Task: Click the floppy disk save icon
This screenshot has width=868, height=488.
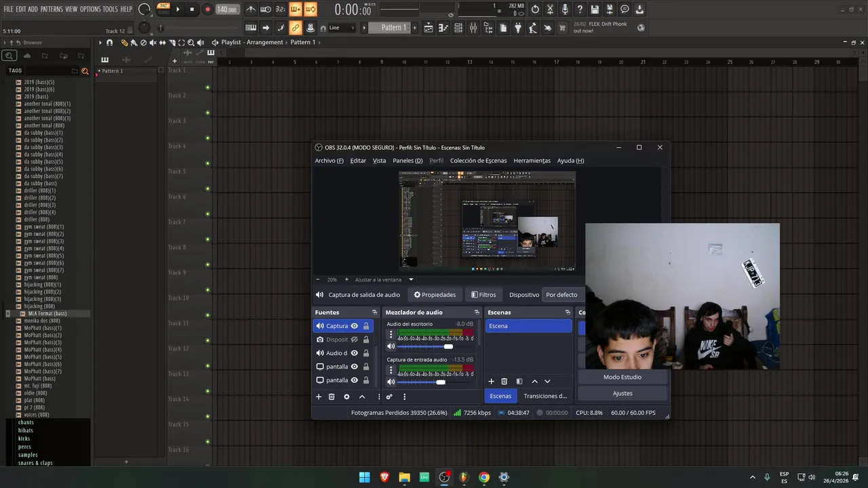Action: point(595,9)
